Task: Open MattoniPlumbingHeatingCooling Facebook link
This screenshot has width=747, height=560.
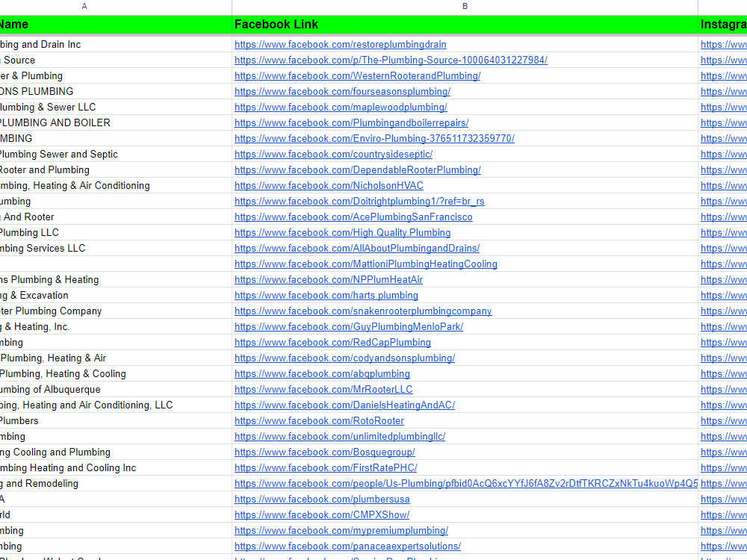Action: click(x=366, y=264)
